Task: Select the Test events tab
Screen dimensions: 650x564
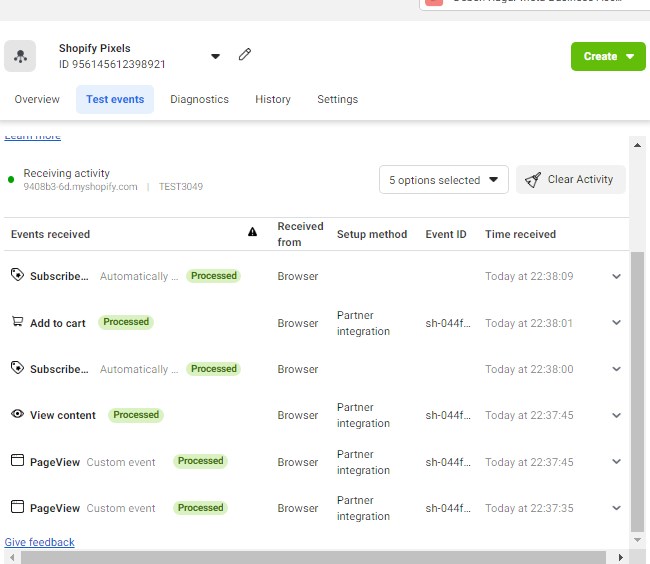Action: (115, 99)
